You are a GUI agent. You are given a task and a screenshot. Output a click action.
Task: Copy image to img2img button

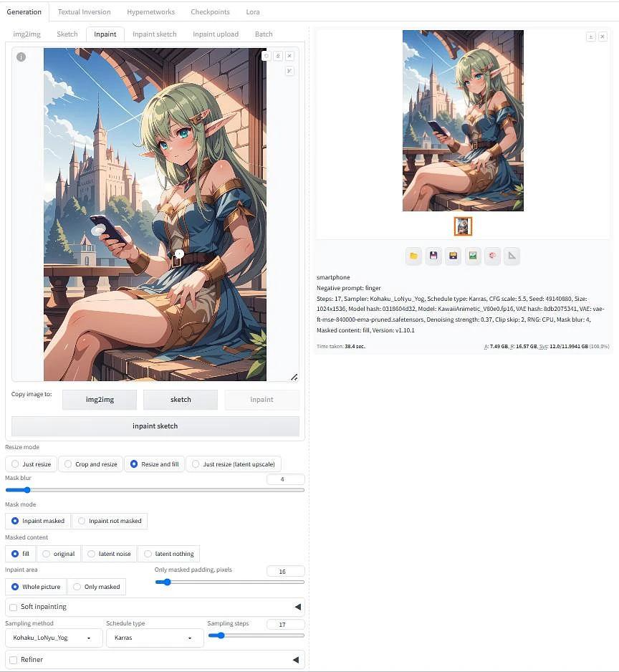point(100,400)
